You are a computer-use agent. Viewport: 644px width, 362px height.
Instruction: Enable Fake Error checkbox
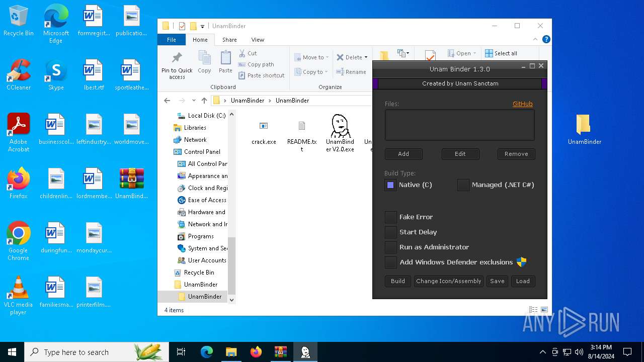tap(390, 217)
